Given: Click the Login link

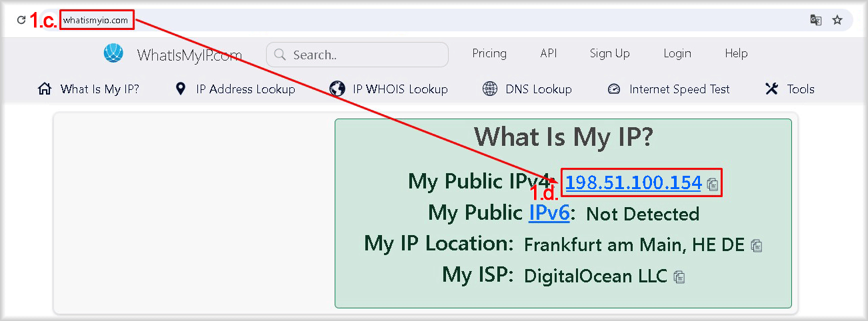Looking at the screenshot, I should [x=677, y=53].
